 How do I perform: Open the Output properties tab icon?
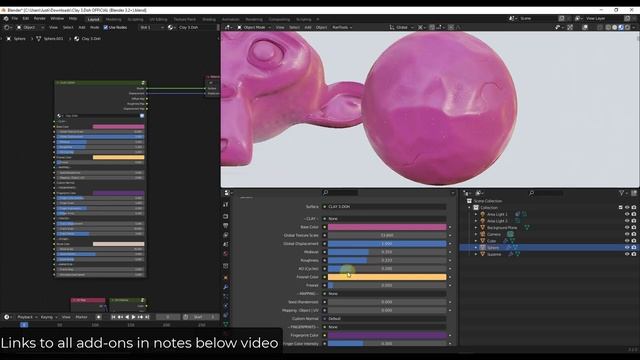226,226
